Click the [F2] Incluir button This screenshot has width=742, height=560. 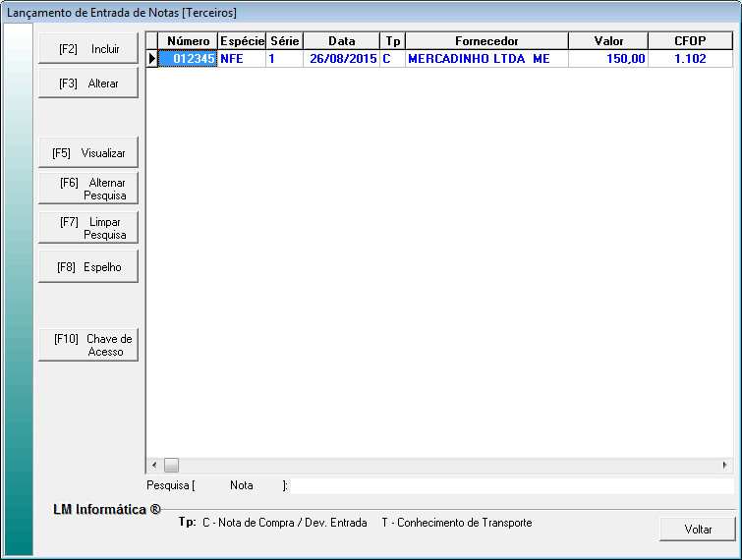tap(88, 48)
